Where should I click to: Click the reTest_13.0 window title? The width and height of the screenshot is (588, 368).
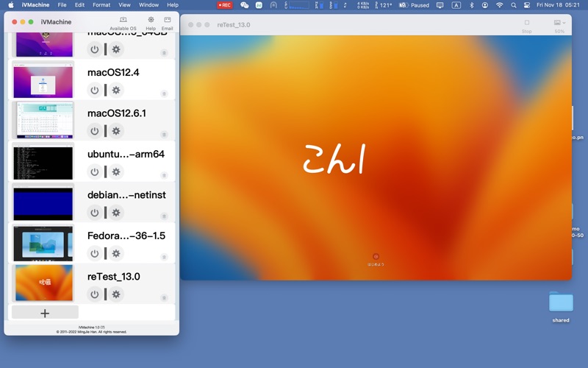pos(234,25)
